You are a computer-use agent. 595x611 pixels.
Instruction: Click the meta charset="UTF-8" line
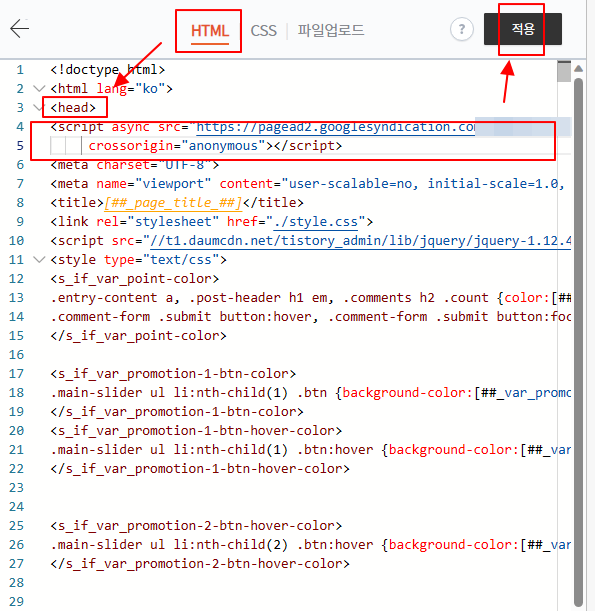tap(135, 165)
